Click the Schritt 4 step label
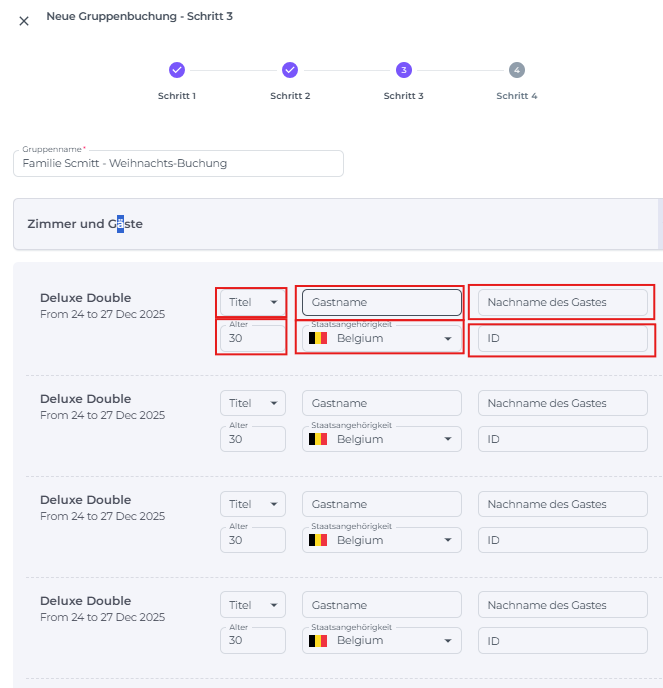 tap(516, 96)
